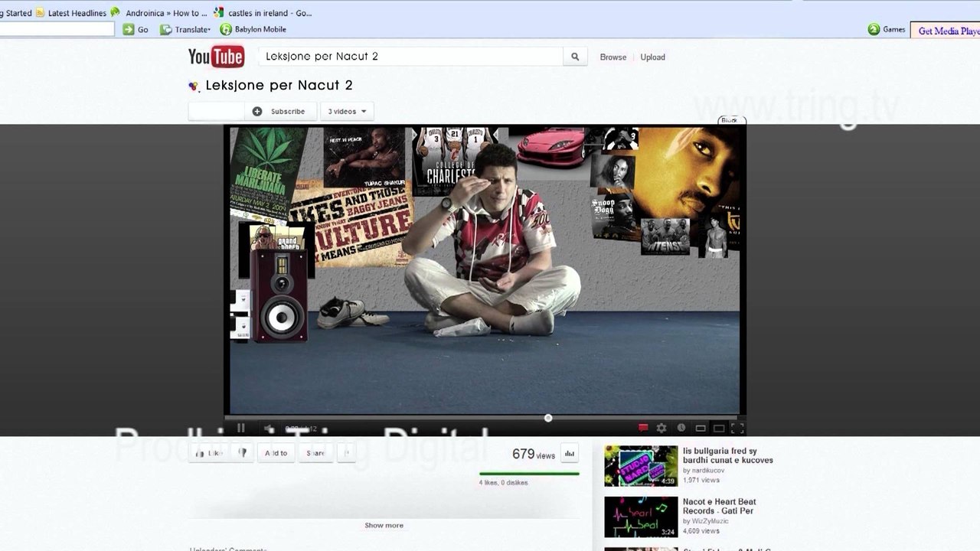Click the '1,971 views' text
Viewport: 980px width, 551px height.
click(x=701, y=480)
